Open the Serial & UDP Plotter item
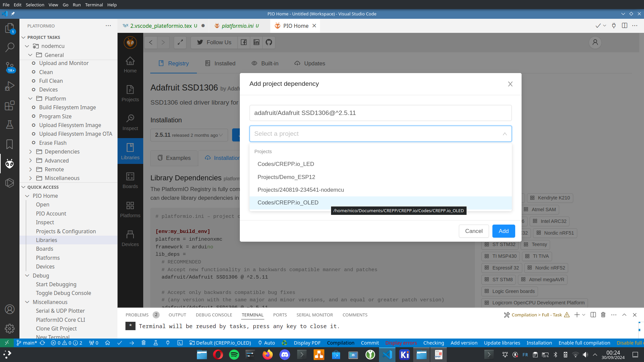 coord(60,311)
